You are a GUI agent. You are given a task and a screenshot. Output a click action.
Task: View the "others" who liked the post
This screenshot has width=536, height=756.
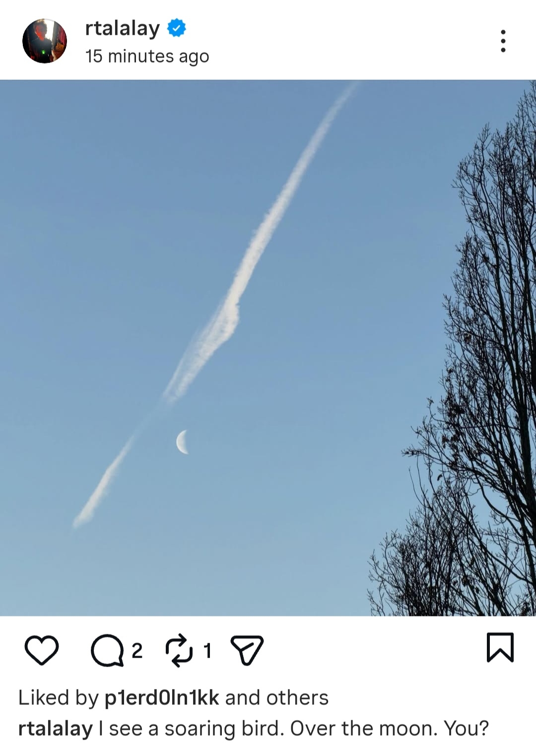coord(297,697)
